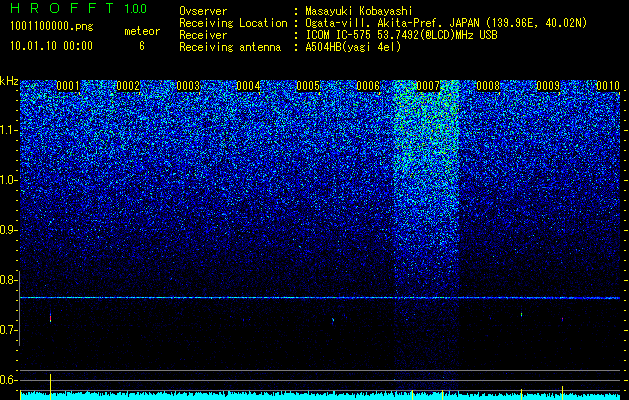Viewport: 629px width, 400px height.
Task: Click the red meteor echo before minute 0001
Action: pyautogui.click(x=51, y=318)
